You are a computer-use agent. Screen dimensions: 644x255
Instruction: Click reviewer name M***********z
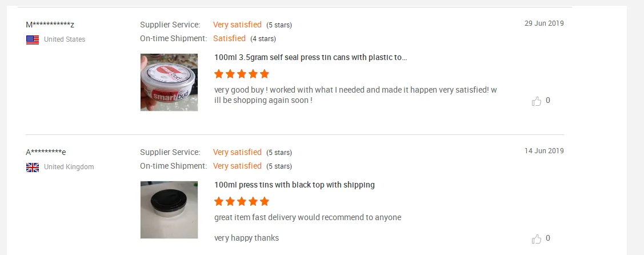coord(50,25)
